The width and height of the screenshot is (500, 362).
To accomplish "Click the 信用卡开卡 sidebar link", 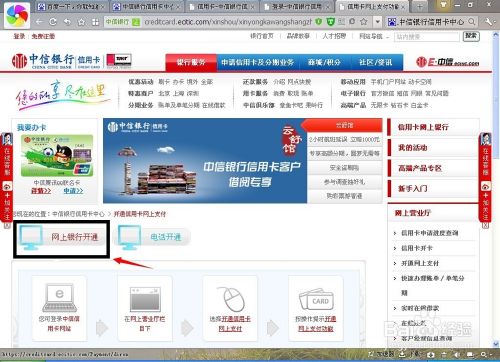I will (417, 248).
